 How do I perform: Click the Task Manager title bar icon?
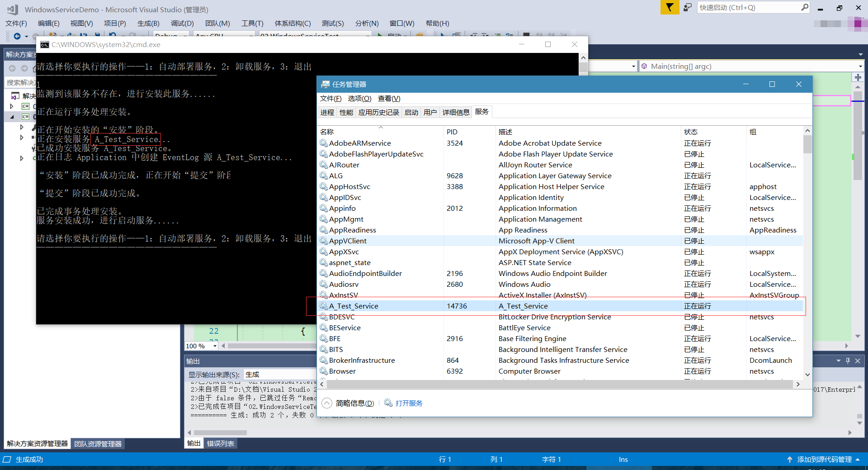pos(325,84)
